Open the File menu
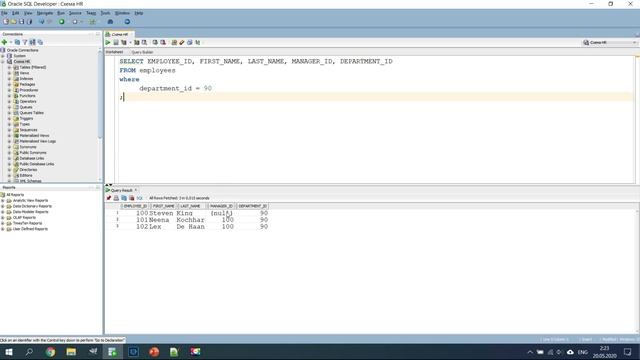 pyautogui.click(x=4, y=13)
